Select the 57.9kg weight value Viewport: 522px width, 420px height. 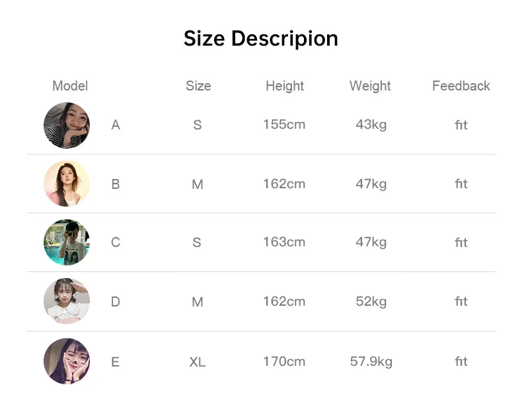[x=371, y=361]
